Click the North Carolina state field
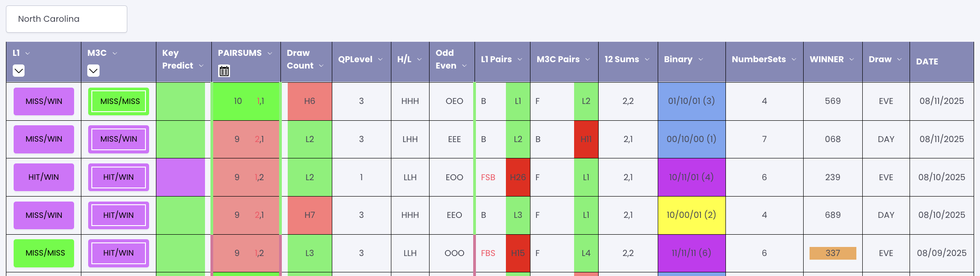Screen dimensions: 980x276 pyautogui.click(x=66, y=19)
